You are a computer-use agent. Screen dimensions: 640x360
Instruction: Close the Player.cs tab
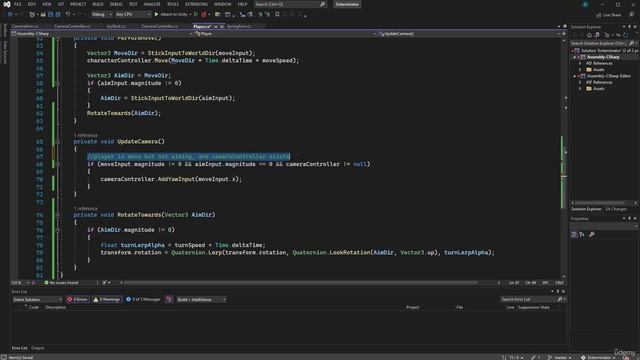coord(222,27)
